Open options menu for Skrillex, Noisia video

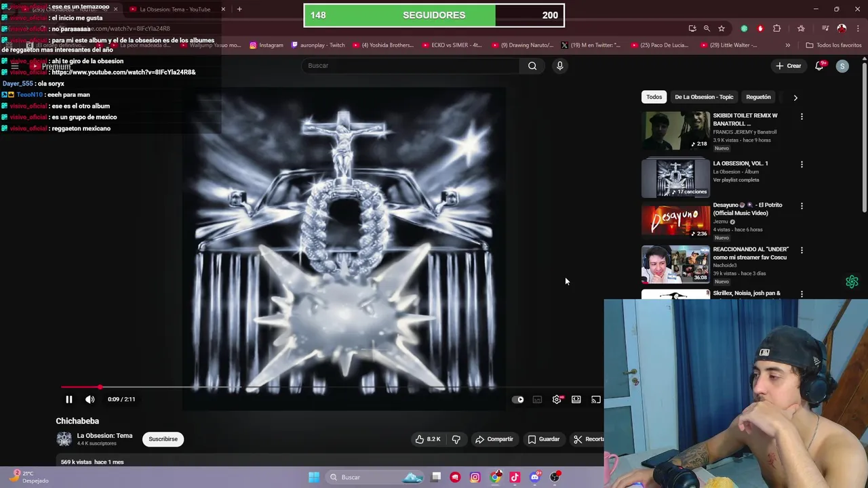802,294
